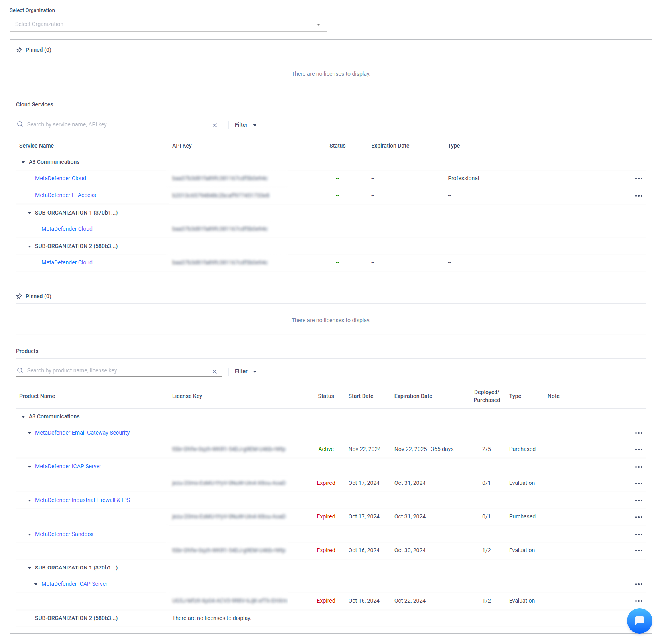Clear the Cloud Services search field

[215, 125]
